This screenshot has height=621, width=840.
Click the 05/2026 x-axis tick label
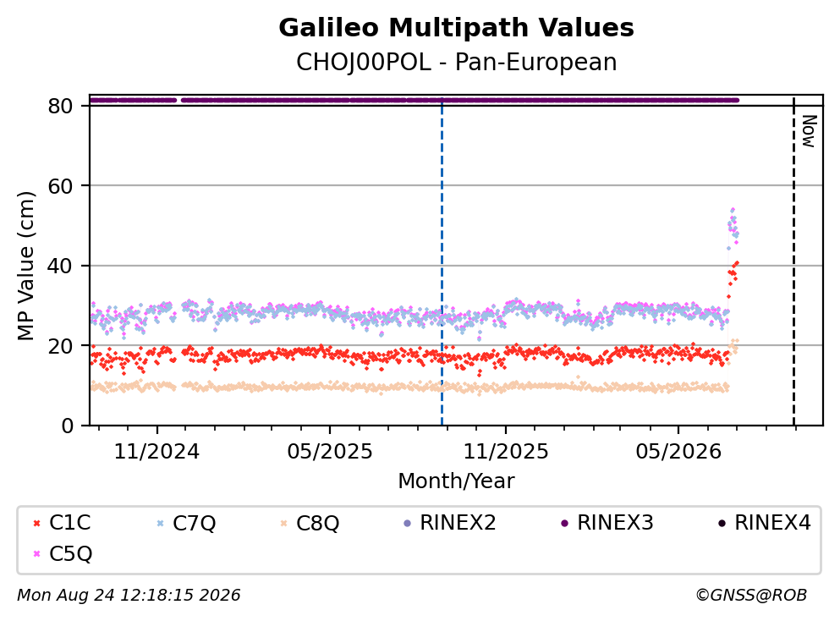click(678, 452)
